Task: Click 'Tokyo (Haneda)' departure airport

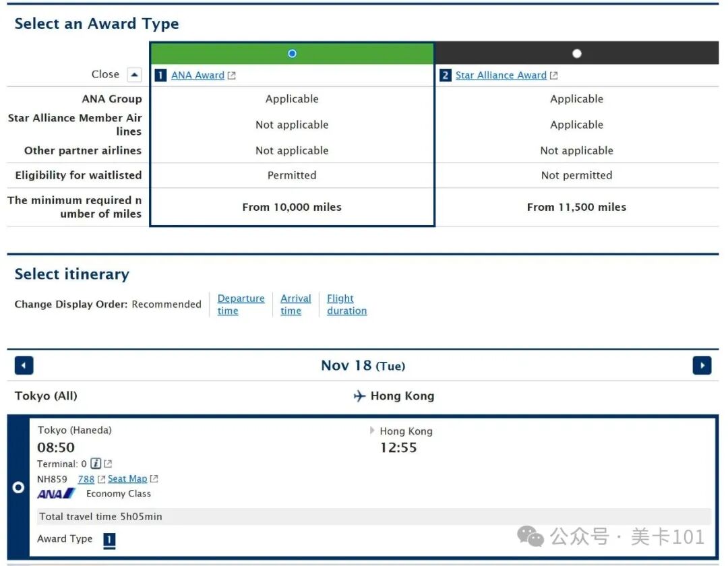Action: 75,430
